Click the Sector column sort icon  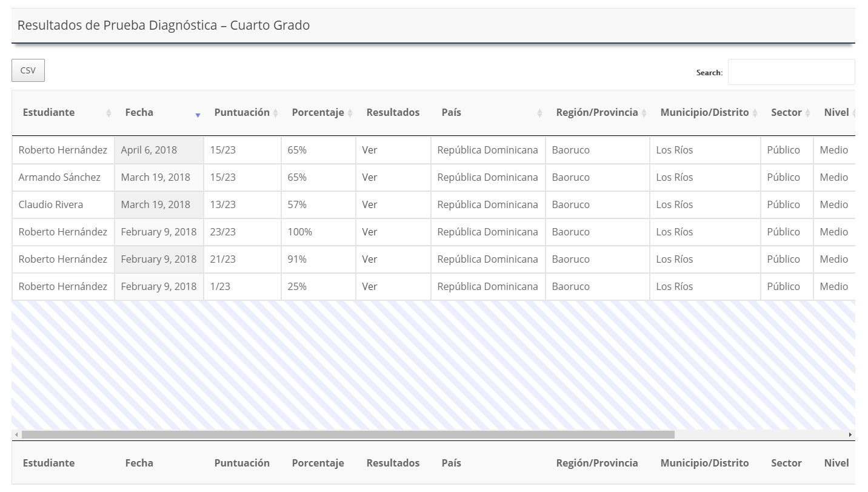click(x=808, y=113)
